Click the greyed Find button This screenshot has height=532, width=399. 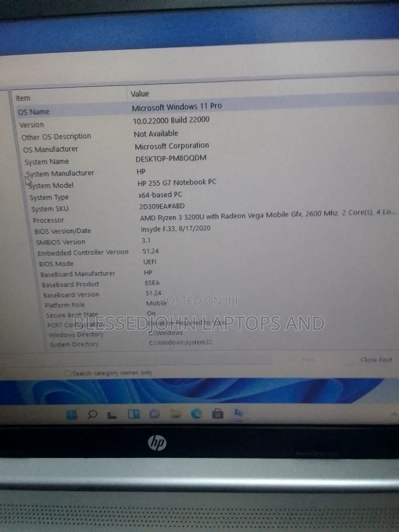308,359
